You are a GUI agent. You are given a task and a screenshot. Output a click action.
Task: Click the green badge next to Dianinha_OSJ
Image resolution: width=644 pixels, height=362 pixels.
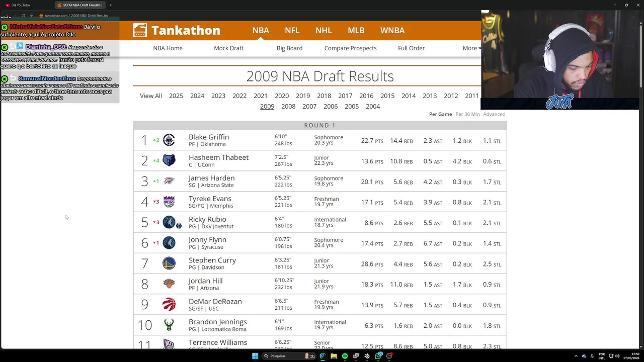5,47
